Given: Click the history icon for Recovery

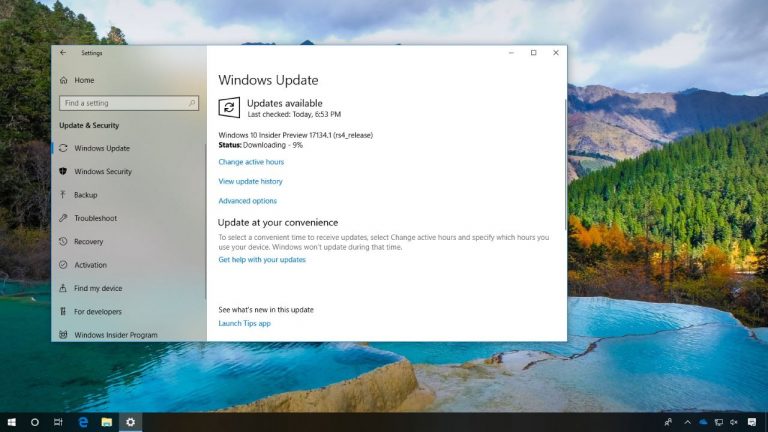Looking at the screenshot, I should tap(63, 241).
